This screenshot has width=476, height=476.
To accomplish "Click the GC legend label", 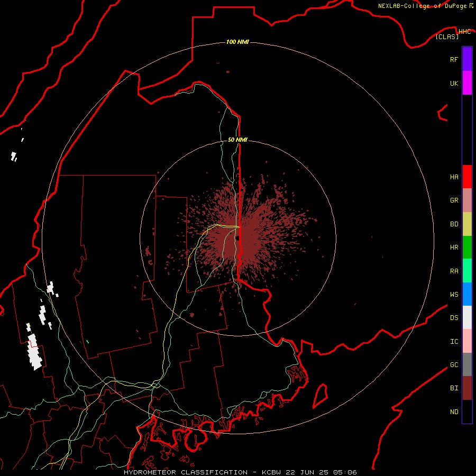I will (454, 365).
